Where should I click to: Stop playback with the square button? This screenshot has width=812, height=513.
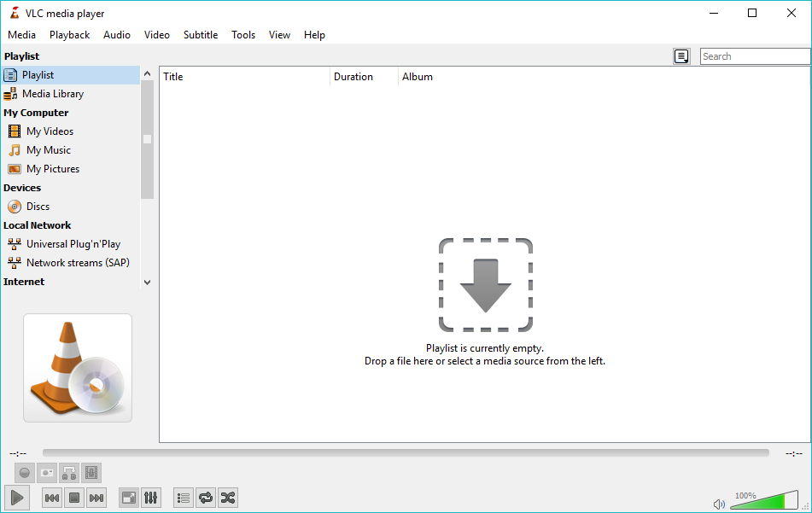click(74, 498)
